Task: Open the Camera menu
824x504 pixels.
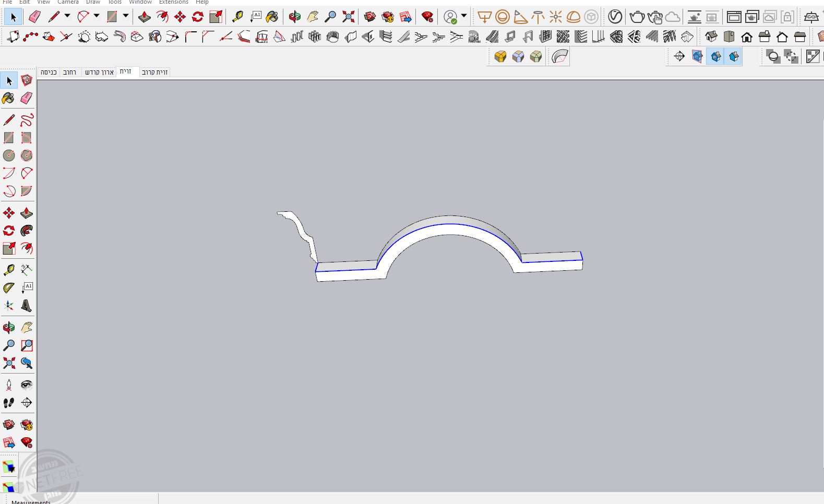Action: tap(68, 3)
